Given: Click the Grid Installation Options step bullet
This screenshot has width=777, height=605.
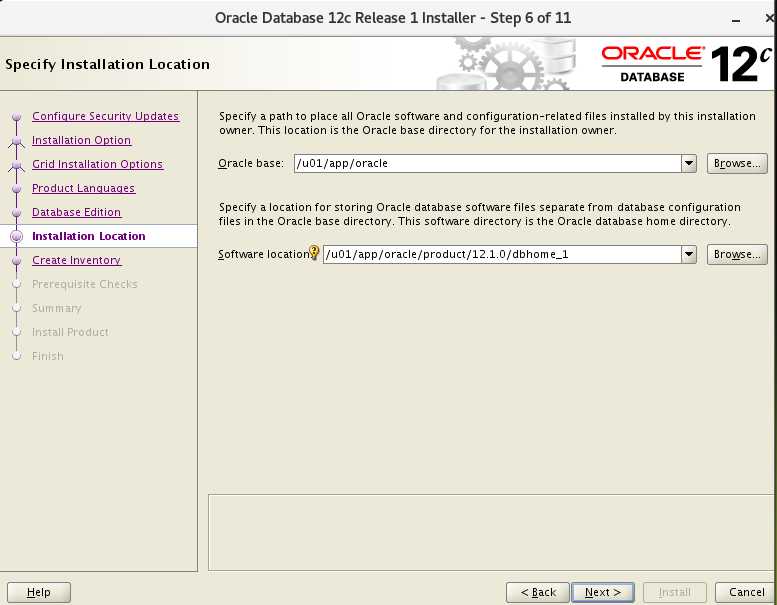Looking at the screenshot, I should pyautogui.click(x=16, y=165).
